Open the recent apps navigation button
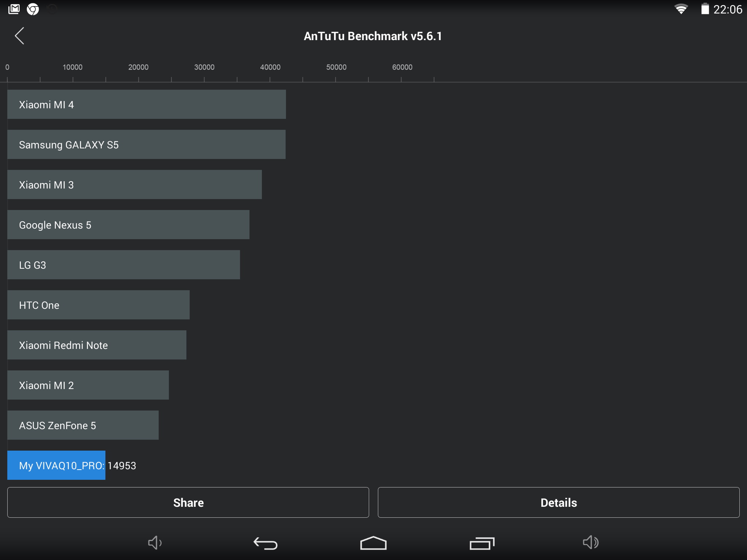 pyautogui.click(x=482, y=543)
